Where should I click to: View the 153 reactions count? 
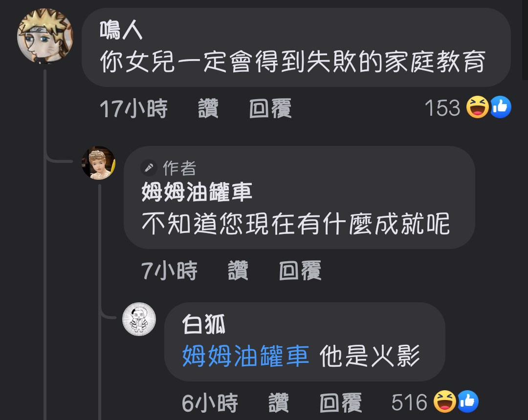pyautogui.click(x=442, y=108)
